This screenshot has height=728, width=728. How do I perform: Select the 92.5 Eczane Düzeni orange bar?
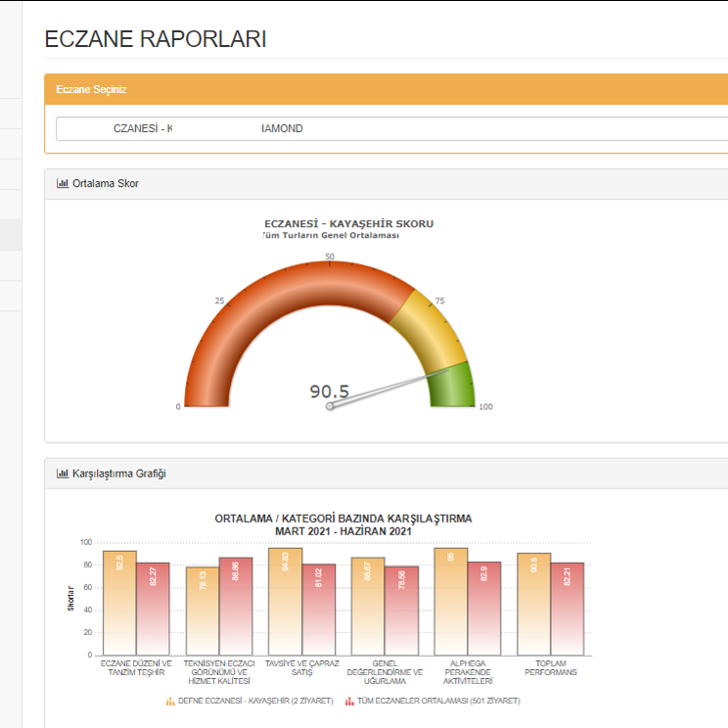[x=119, y=602]
